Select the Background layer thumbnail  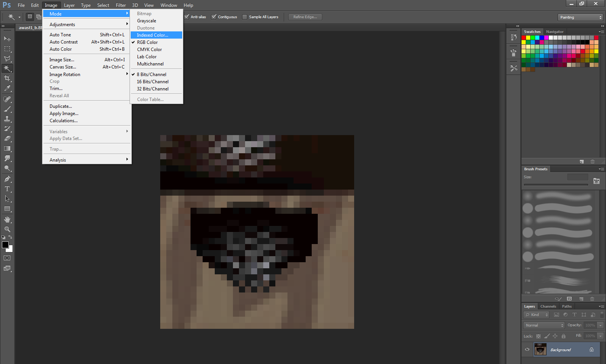(540, 349)
